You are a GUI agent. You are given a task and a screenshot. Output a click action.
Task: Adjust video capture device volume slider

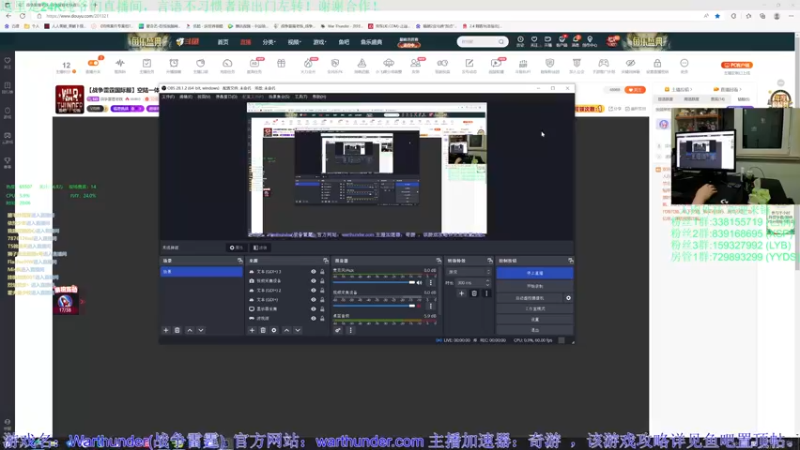click(374, 306)
